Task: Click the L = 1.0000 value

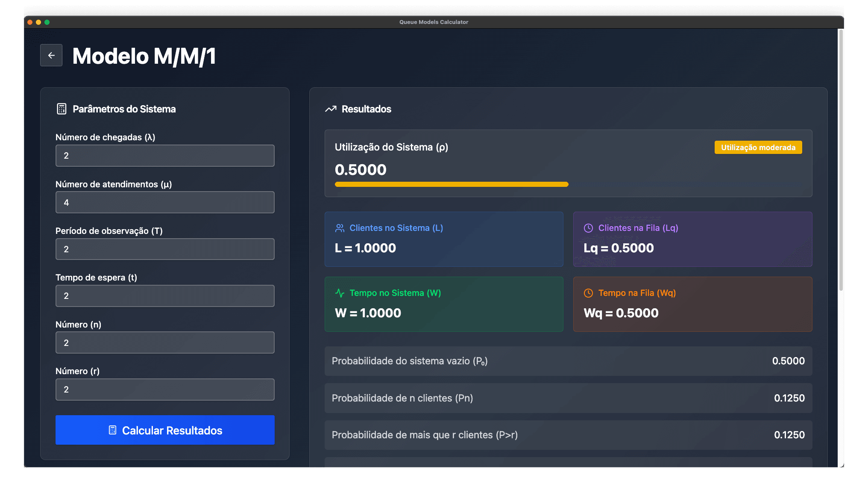Action: tap(365, 248)
